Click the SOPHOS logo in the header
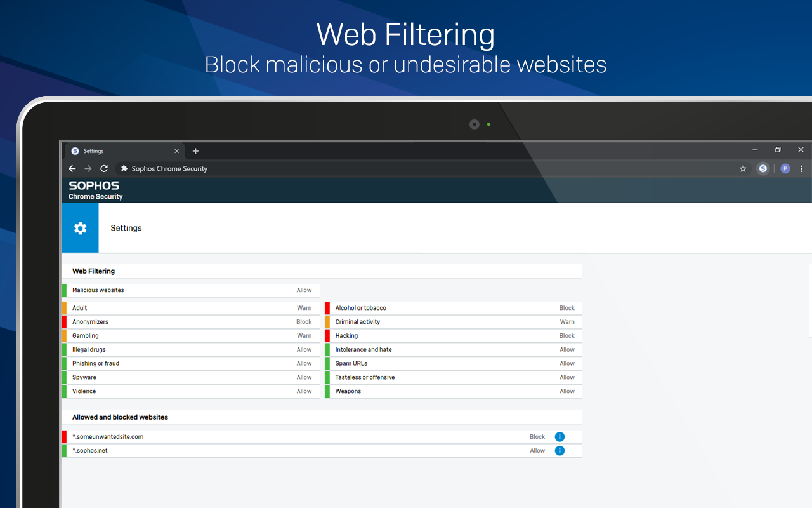Screen dimensions: 812x508 click(94, 186)
